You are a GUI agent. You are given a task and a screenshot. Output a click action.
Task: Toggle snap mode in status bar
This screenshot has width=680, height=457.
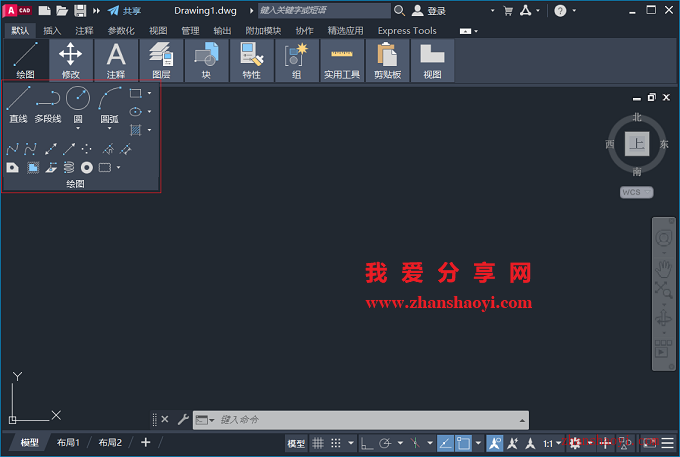[336, 443]
